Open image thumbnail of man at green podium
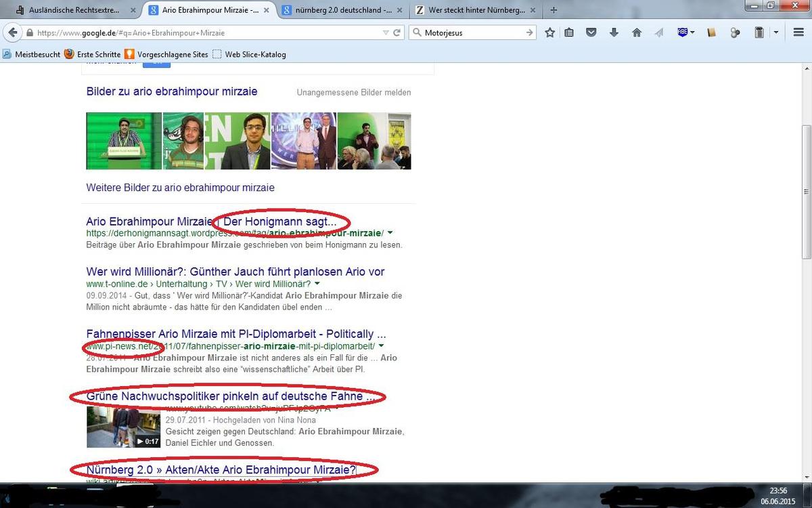The image size is (812, 508). coord(124,141)
